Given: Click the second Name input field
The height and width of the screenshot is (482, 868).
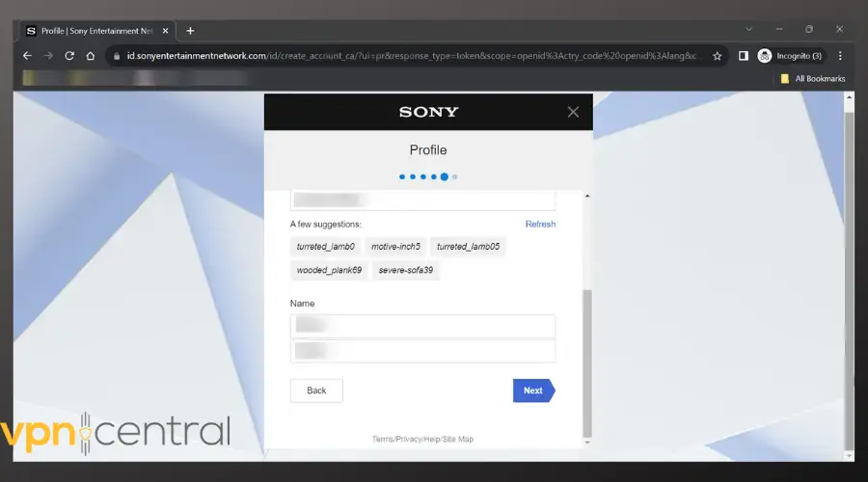Looking at the screenshot, I should pyautogui.click(x=423, y=351).
